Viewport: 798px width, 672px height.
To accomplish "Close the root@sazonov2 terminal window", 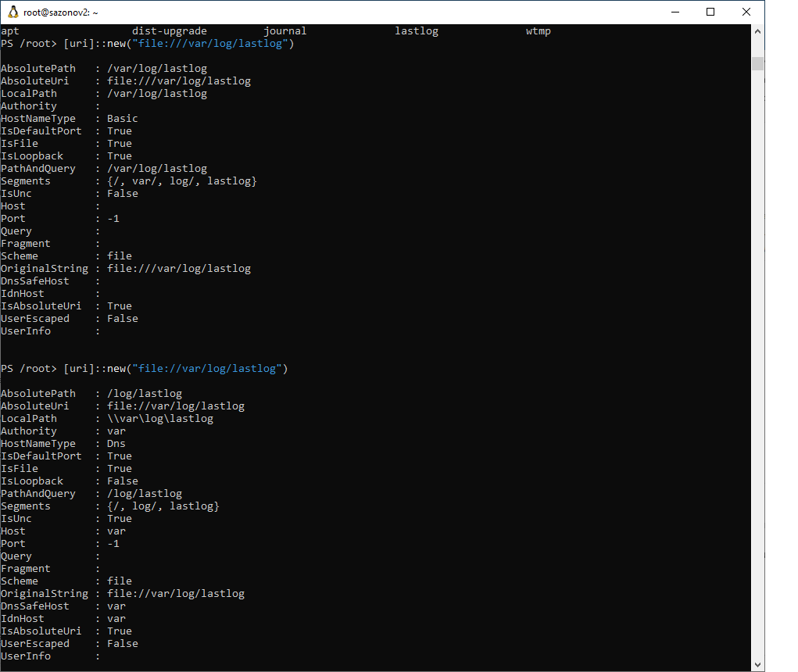I will pyautogui.click(x=746, y=13).
